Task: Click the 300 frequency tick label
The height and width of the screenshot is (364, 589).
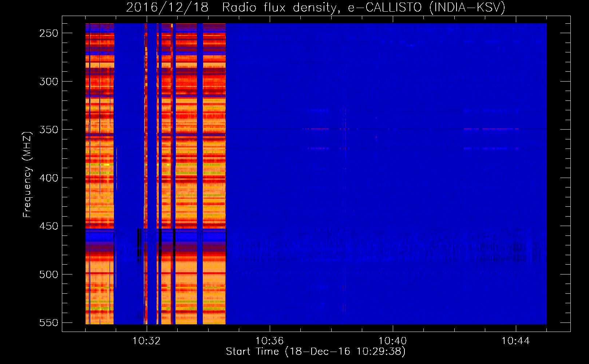Action: point(49,82)
